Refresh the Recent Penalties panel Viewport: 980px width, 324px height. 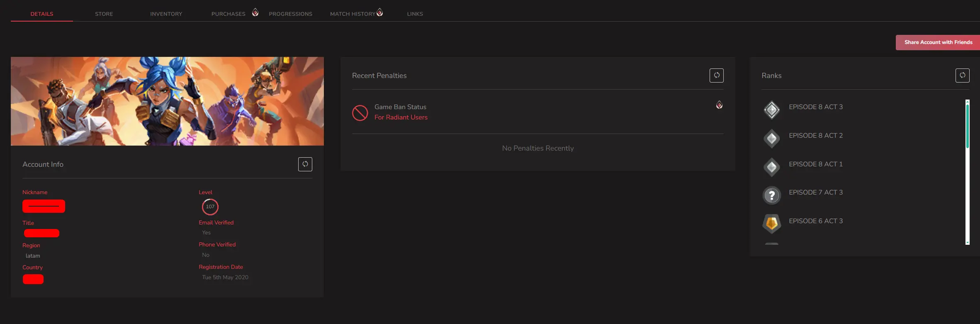(716, 76)
